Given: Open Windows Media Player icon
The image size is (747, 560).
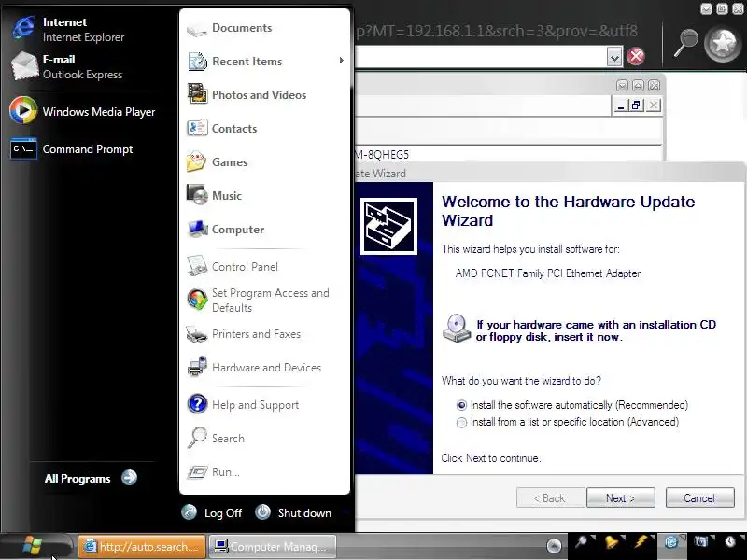Looking at the screenshot, I should coord(22,110).
